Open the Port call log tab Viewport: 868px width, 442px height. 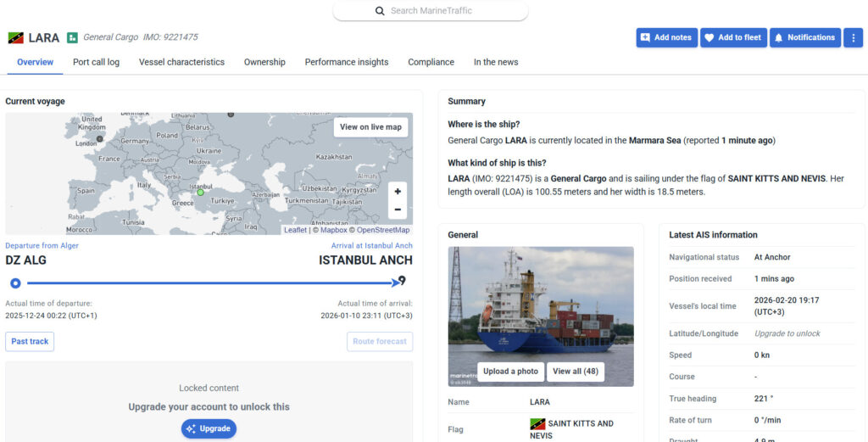[x=96, y=62]
